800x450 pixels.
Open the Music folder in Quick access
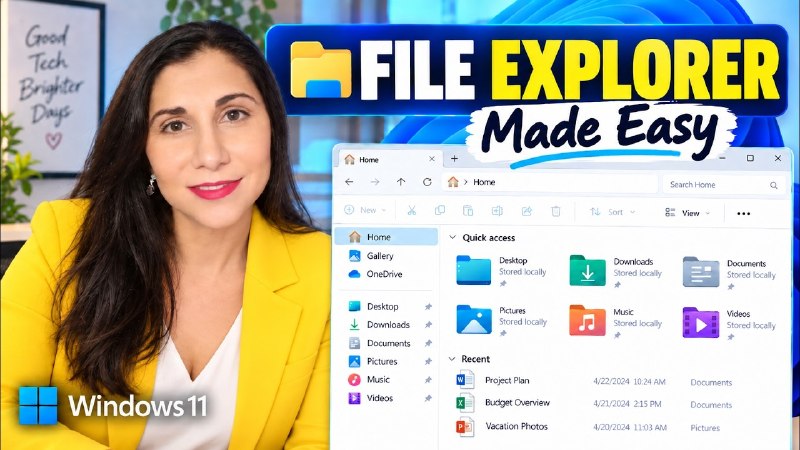587,320
